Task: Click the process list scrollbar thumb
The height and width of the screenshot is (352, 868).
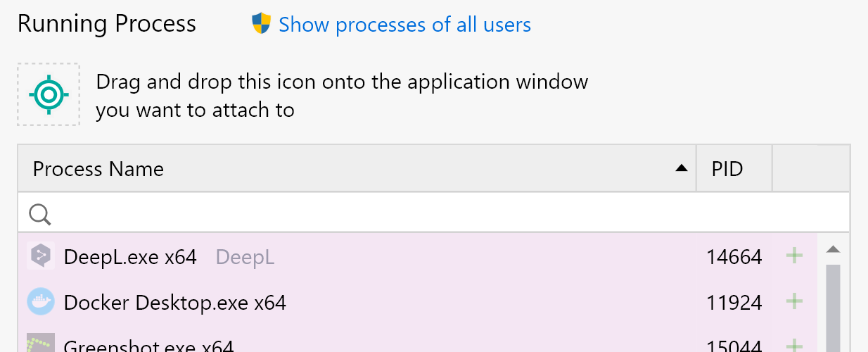Action: pos(834,308)
